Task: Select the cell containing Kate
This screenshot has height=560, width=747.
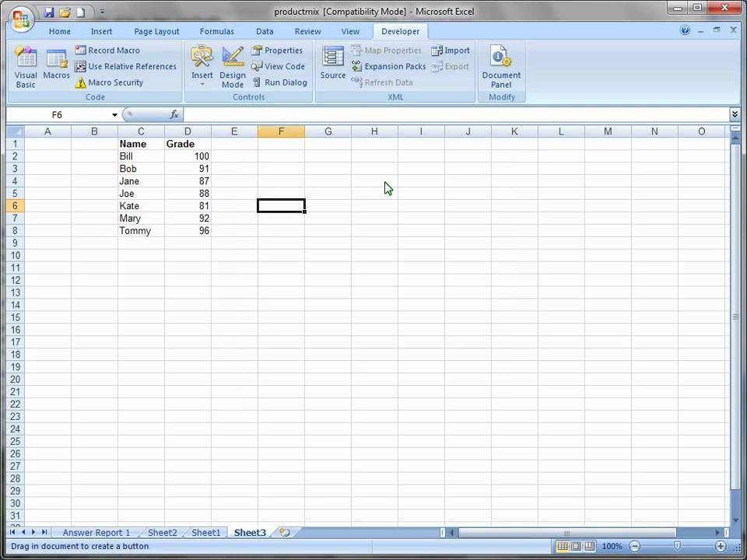Action: pos(141,205)
